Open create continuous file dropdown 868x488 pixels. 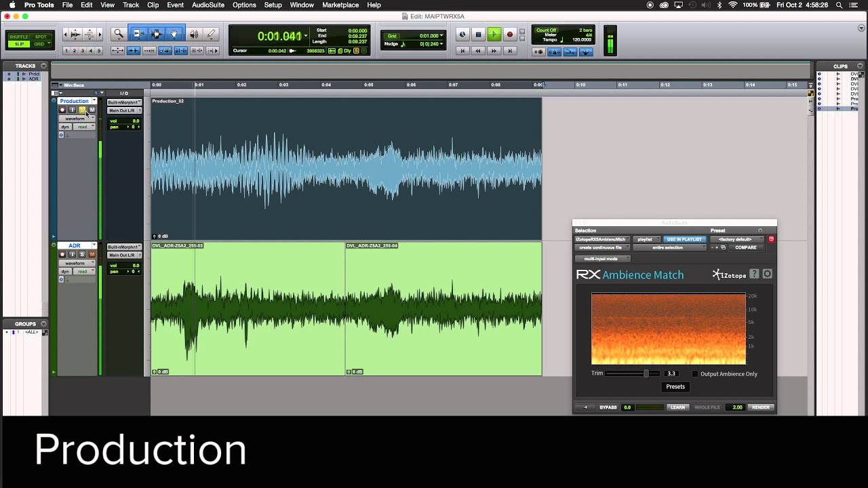602,247
